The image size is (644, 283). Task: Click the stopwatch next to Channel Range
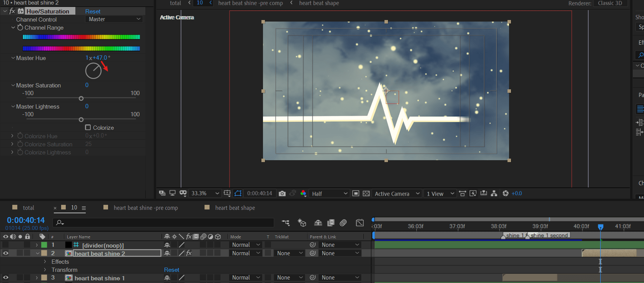pos(20,27)
